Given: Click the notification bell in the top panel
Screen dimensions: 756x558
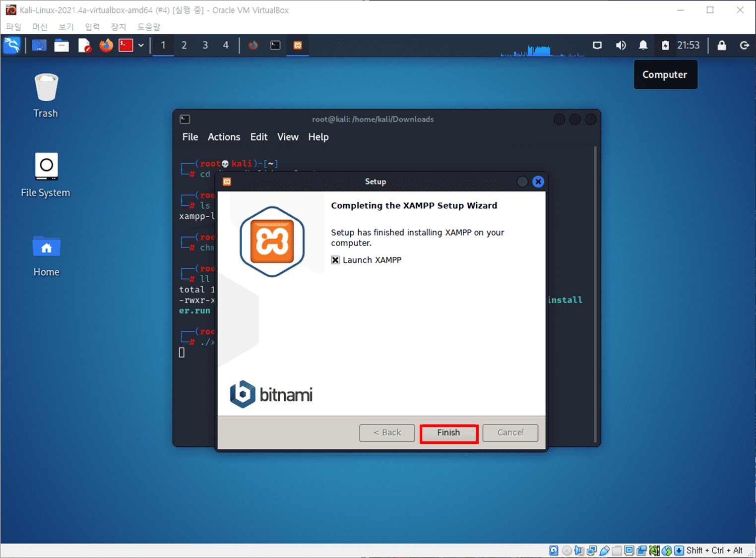Looking at the screenshot, I should [x=643, y=45].
